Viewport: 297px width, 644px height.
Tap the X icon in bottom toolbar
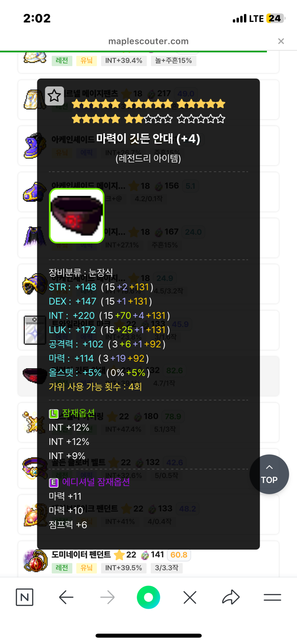click(190, 598)
